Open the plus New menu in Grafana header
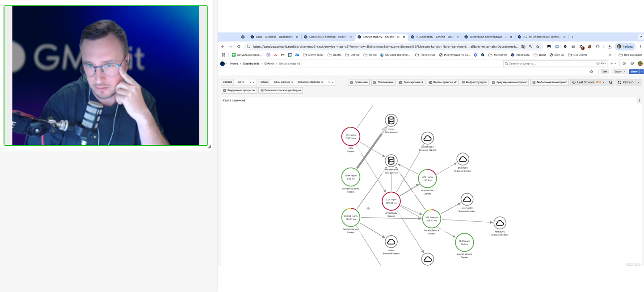The width and height of the screenshot is (644, 292). click(x=613, y=63)
